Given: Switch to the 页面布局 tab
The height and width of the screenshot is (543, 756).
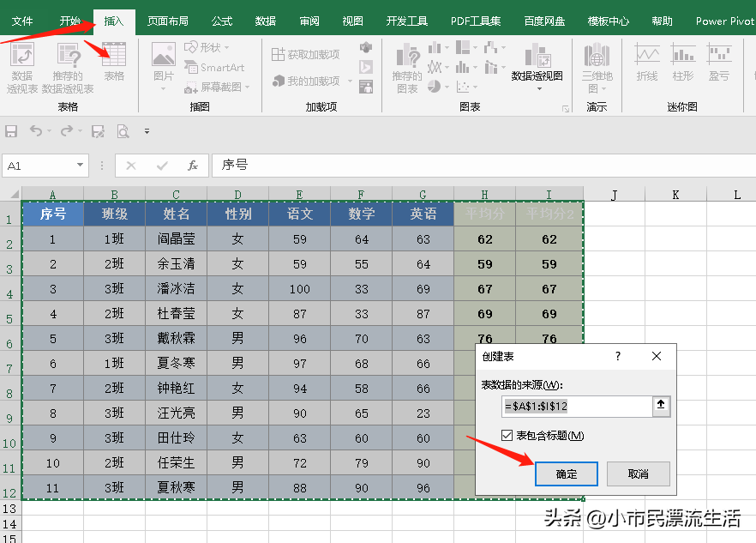Looking at the screenshot, I should pyautogui.click(x=168, y=21).
